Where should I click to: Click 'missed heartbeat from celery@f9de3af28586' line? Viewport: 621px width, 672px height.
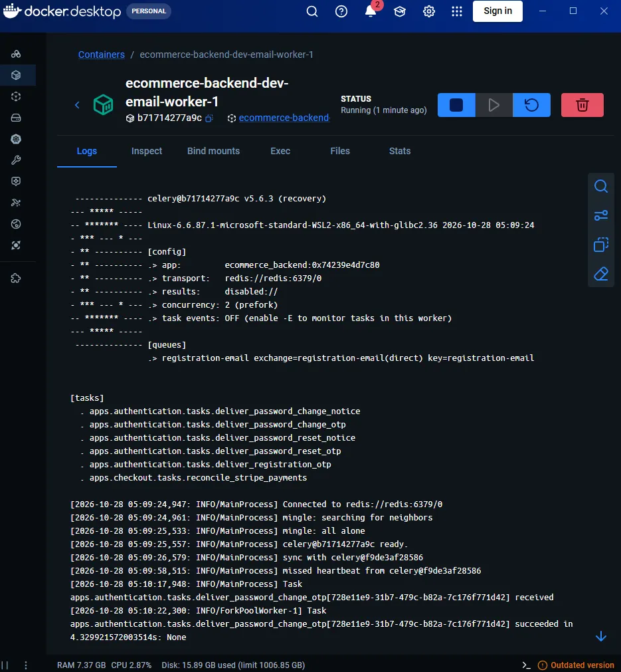point(276,570)
